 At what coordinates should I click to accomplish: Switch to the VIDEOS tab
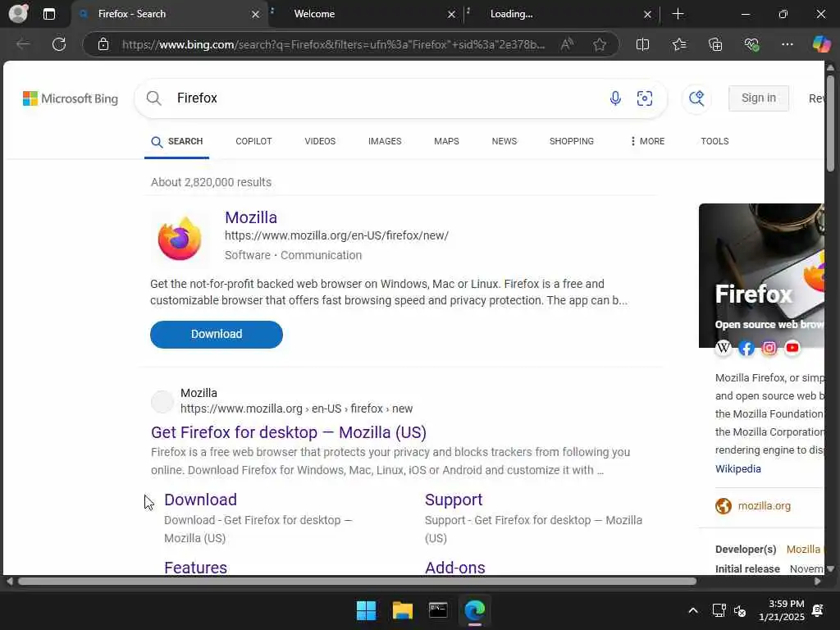coord(320,141)
